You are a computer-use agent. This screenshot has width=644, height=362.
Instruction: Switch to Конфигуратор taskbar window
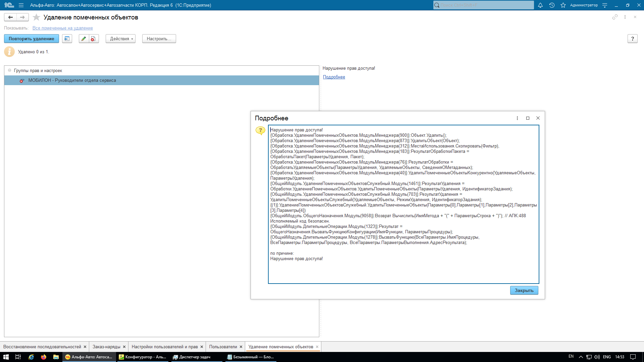(143, 357)
